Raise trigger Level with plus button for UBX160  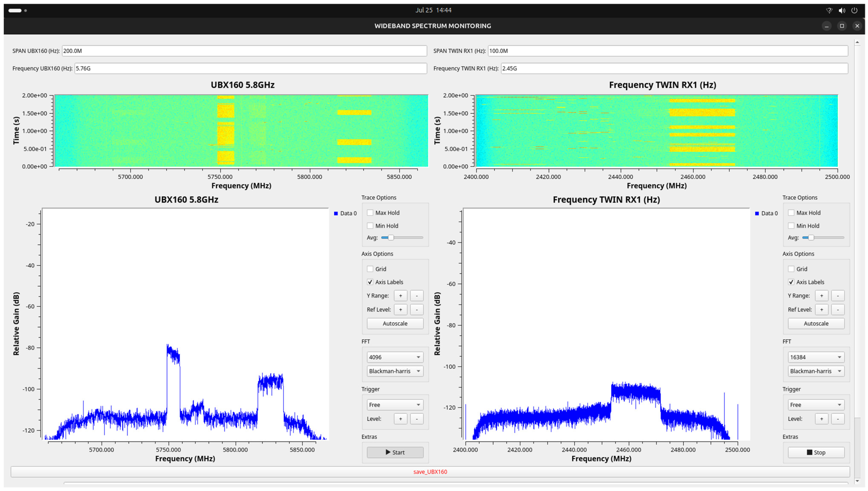point(400,419)
